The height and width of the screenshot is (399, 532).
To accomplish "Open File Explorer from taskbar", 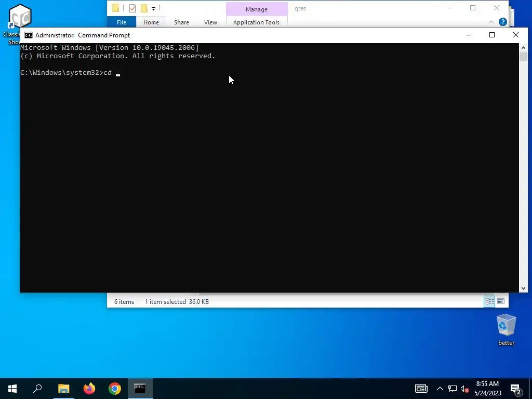I will tap(63, 389).
